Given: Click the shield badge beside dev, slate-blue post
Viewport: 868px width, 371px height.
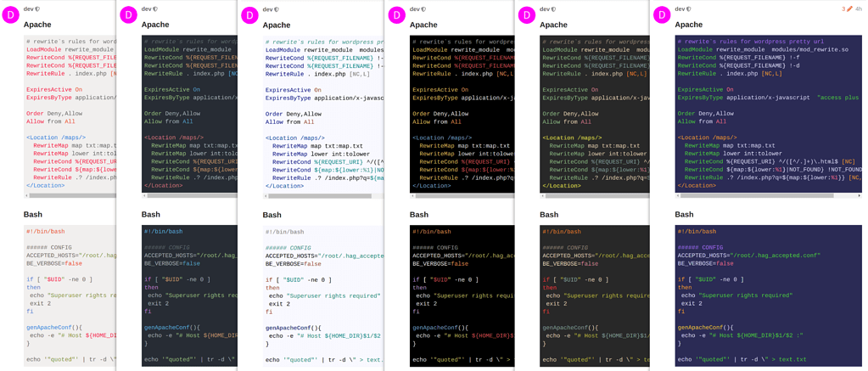Looking at the screenshot, I should point(155,8).
